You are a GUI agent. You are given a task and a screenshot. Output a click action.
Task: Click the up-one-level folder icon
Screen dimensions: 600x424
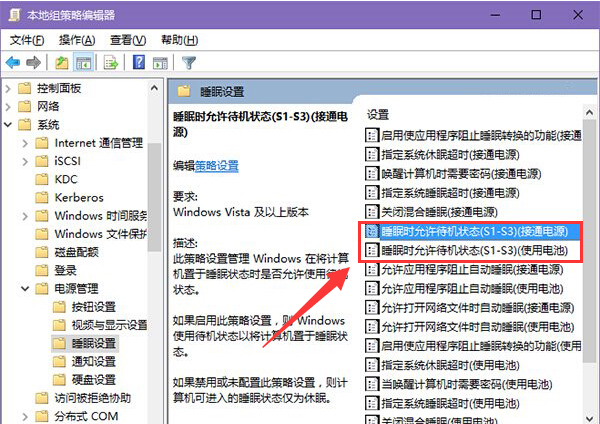61,62
